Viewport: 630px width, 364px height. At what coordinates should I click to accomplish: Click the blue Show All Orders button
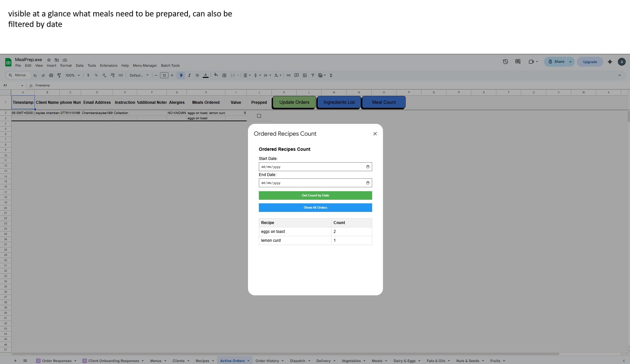coord(315,208)
